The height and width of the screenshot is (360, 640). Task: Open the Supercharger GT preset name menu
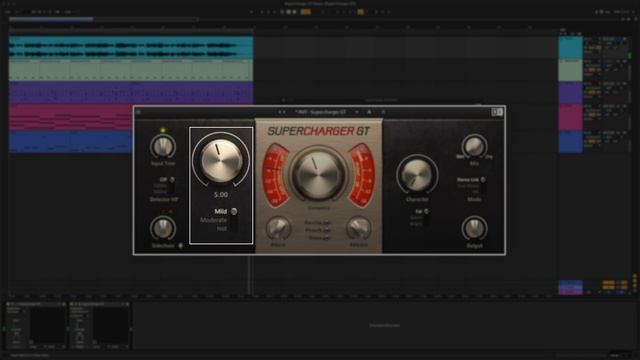click(321, 112)
